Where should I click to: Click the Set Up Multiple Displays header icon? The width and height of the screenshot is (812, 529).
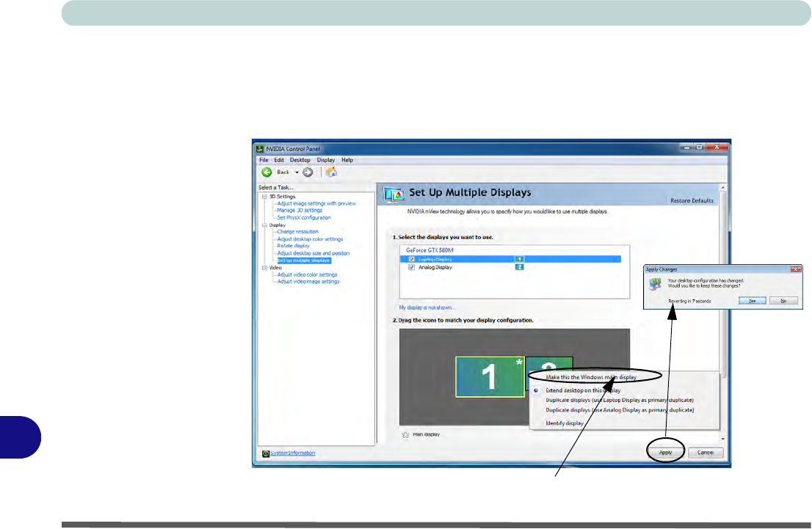click(x=394, y=194)
